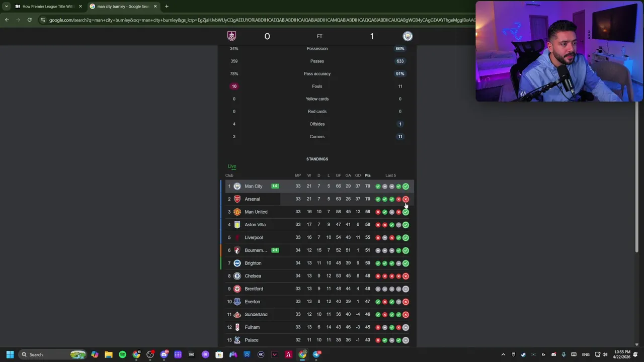Click the Corners stat label
The height and width of the screenshot is (362, 644).
click(x=317, y=136)
